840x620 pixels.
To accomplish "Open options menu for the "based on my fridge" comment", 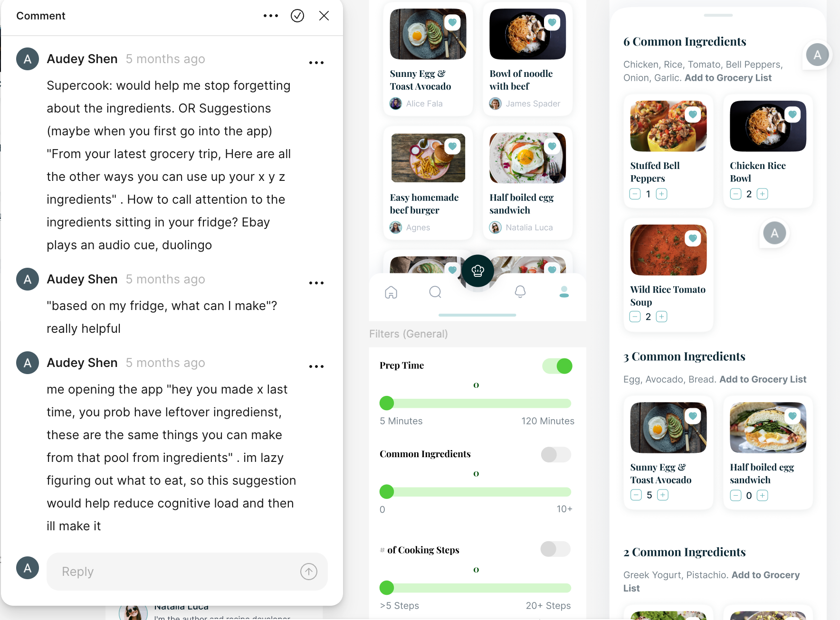I will coord(316,283).
